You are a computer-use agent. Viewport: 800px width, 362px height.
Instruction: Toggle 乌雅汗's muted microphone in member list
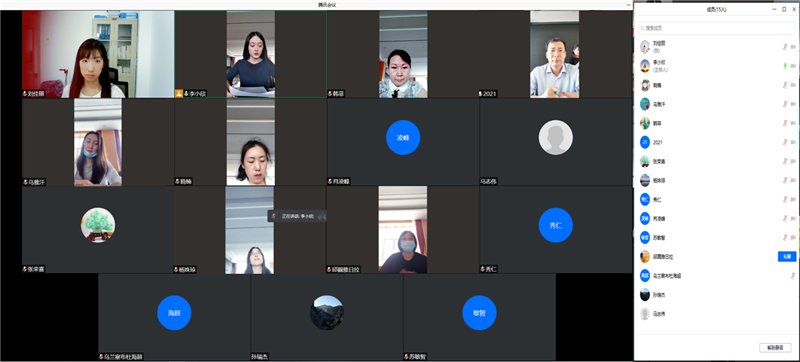[x=786, y=104]
